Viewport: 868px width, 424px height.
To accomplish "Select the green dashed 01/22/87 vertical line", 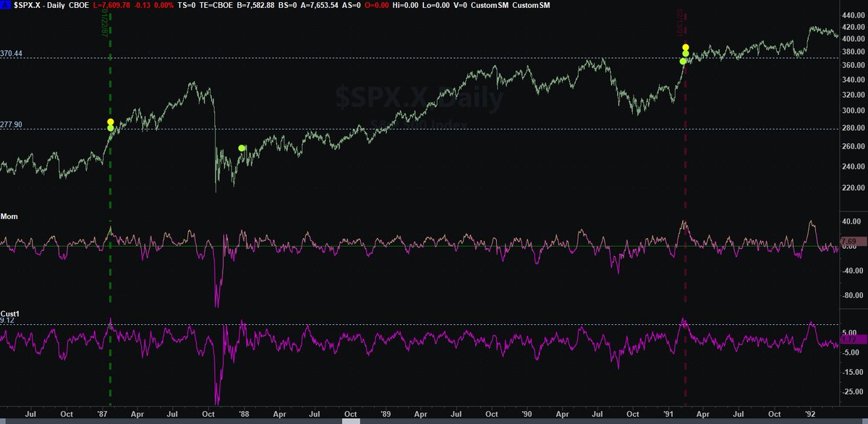I will coord(110,210).
